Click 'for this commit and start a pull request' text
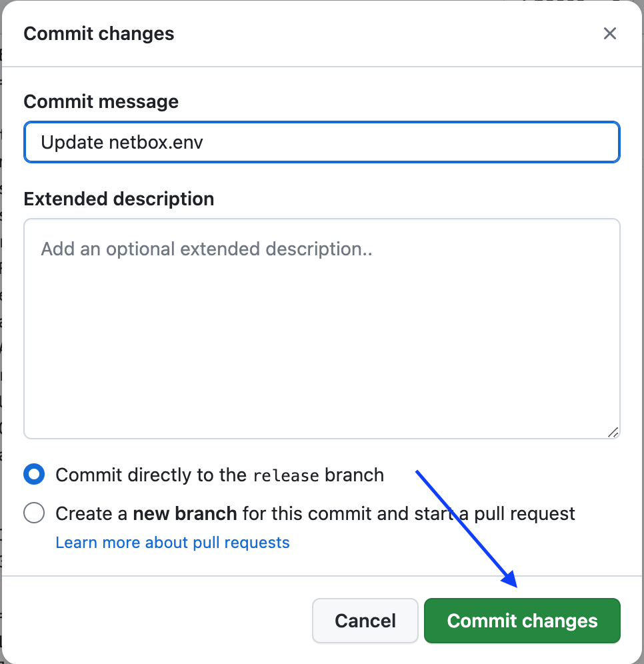This screenshot has height=664, width=644. (408, 513)
